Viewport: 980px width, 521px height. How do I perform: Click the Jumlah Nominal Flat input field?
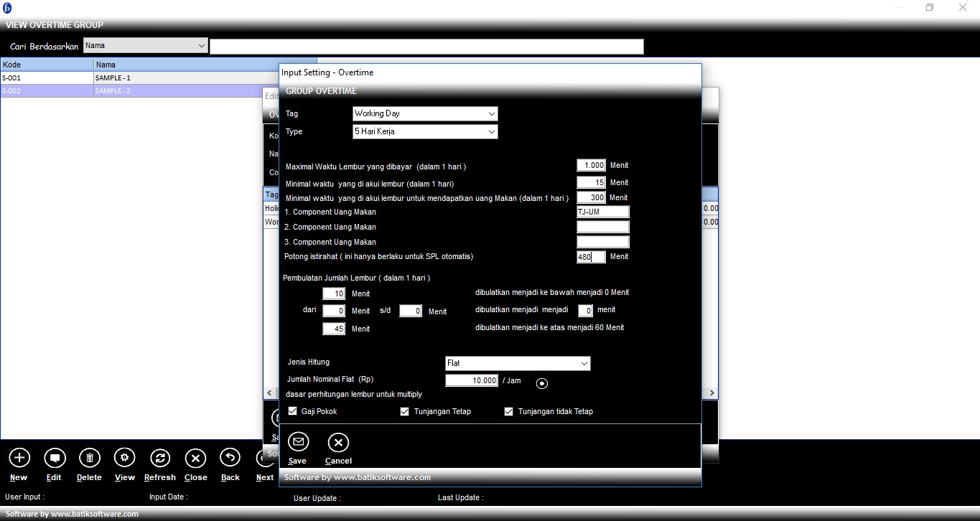(x=471, y=380)
